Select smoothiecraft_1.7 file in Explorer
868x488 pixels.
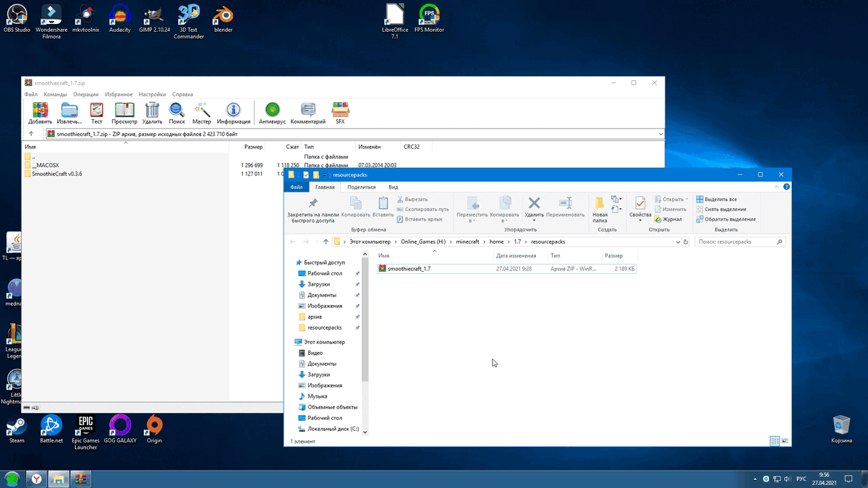[506, 268]
